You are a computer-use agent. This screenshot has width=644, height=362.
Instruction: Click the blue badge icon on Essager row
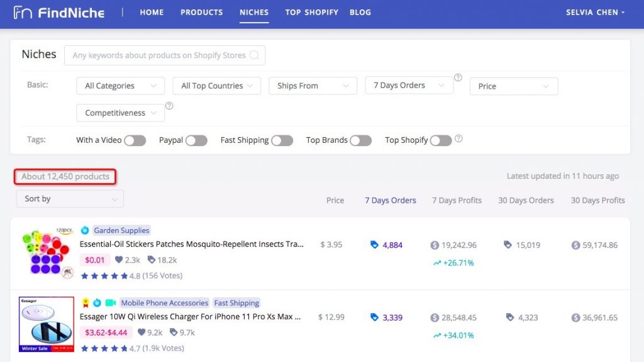click(x=97, y=303)
